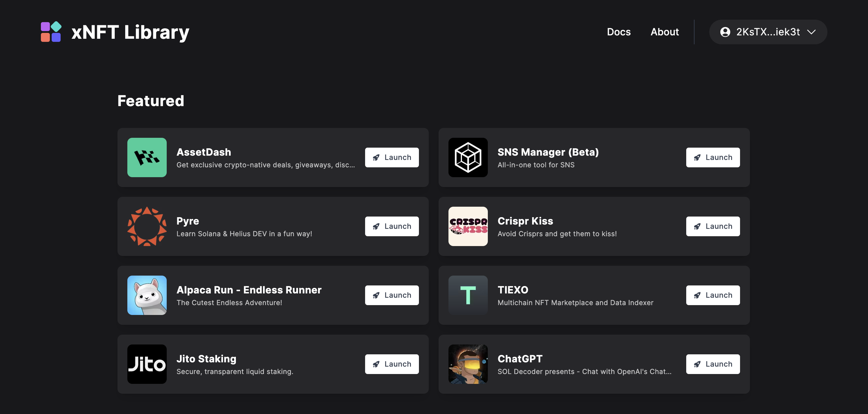The height and width of the screenshot is (414, 868).
Task: Click 'Learn Solana & Helius DEV' description
Action: pyautogui.click(x=244, y=233)
